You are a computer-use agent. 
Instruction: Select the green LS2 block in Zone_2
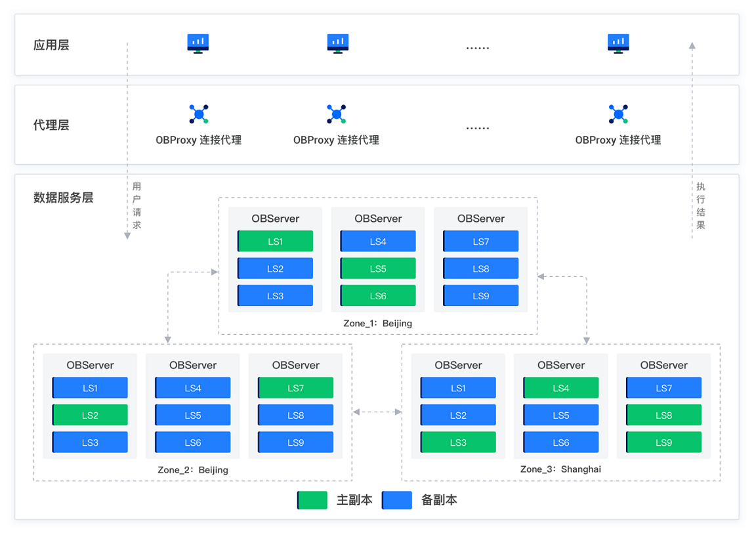click(90, 415)
